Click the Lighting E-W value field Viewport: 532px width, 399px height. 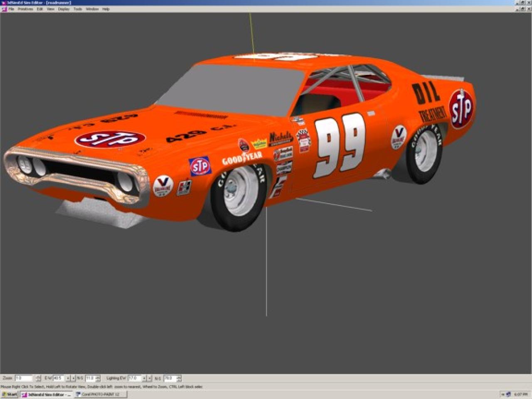click(x=134, y=378)
